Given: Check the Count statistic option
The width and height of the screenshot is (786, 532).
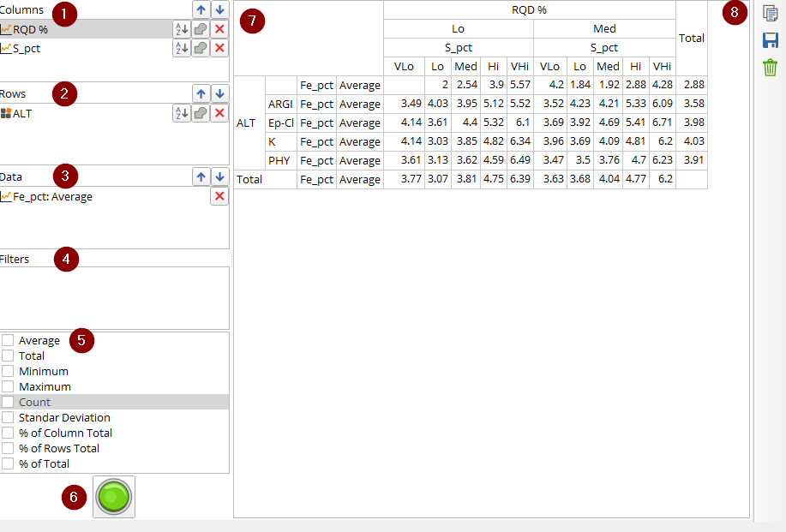Looking at the screenshot, I should point(8,403).
